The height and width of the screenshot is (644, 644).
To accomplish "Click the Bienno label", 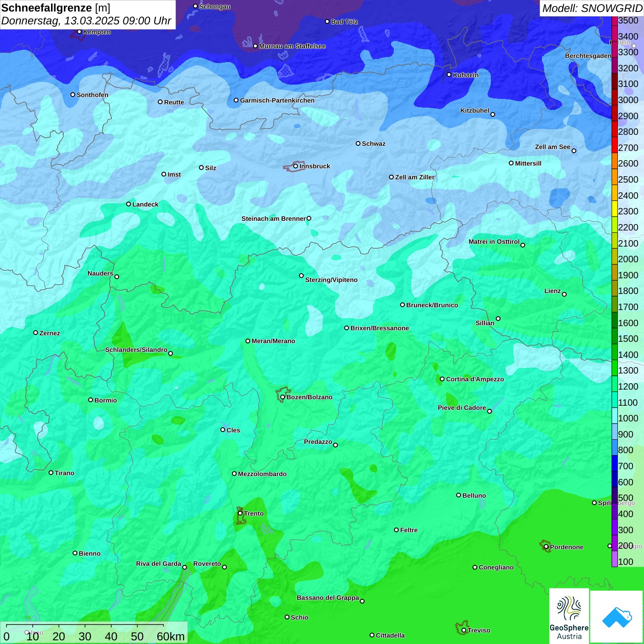I will pos(89,553).
